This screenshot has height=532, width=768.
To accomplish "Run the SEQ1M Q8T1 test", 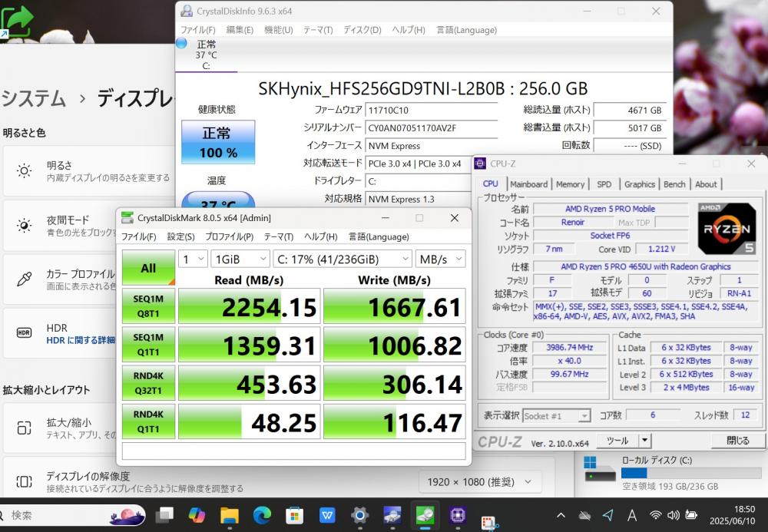I will pyautogui.click(x=148, y=306).
